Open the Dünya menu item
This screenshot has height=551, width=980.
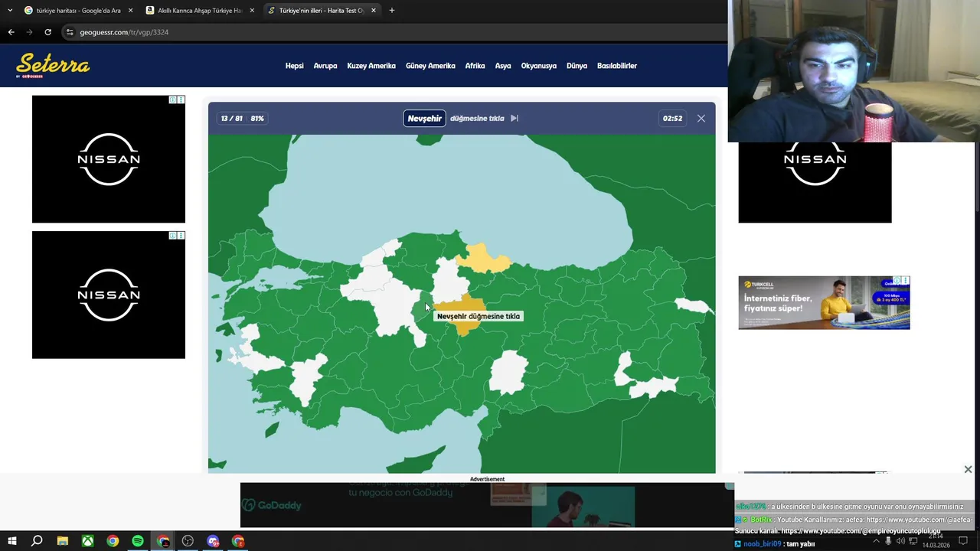click(x=577, y=66)
